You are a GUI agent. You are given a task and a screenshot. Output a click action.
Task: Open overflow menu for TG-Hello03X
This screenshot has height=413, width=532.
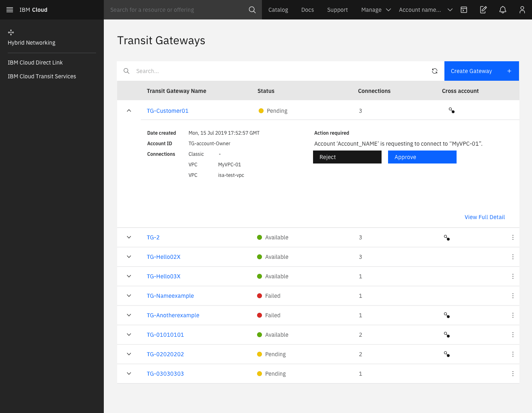[x=513, y=276]
